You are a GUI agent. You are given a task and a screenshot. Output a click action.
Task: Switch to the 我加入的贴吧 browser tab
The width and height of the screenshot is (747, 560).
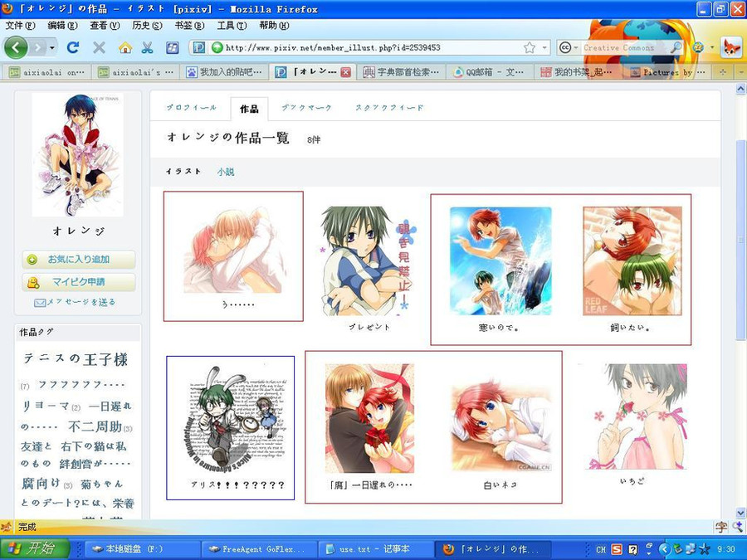coord(224,72)
